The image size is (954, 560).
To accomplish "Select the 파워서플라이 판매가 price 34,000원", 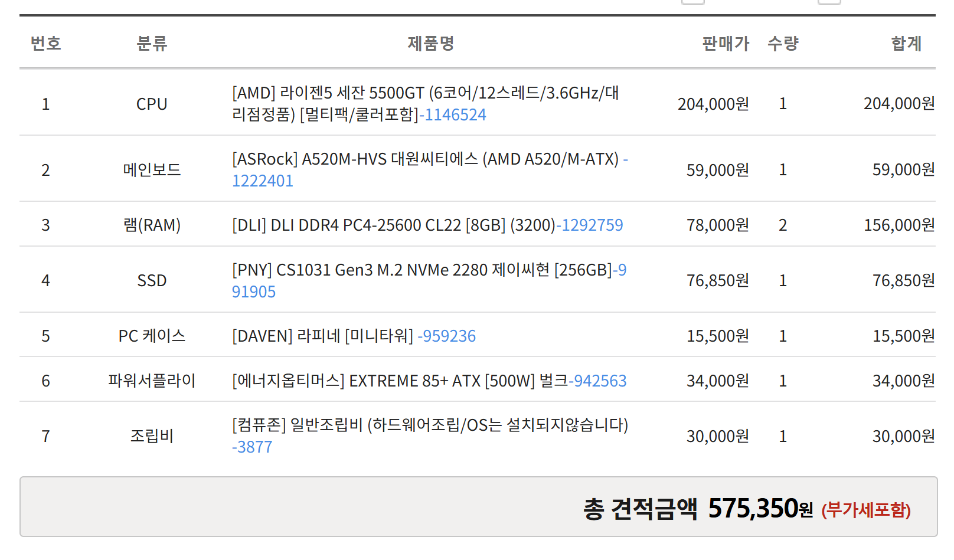I will (x=718, y=381).
